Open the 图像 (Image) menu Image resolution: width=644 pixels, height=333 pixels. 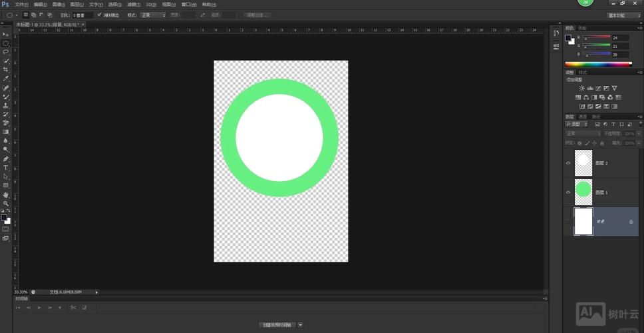(59, 5)
